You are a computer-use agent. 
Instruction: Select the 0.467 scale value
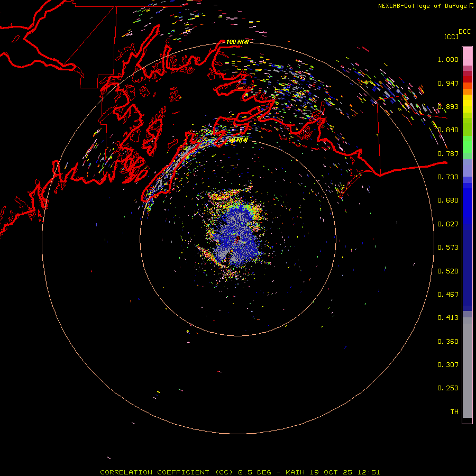click(x=448, y=295)
